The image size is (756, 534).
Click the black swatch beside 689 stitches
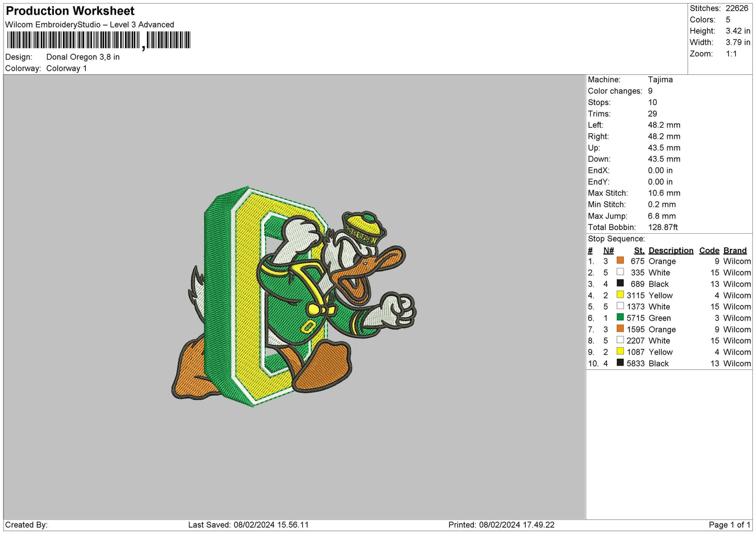[x=620, y=283]
